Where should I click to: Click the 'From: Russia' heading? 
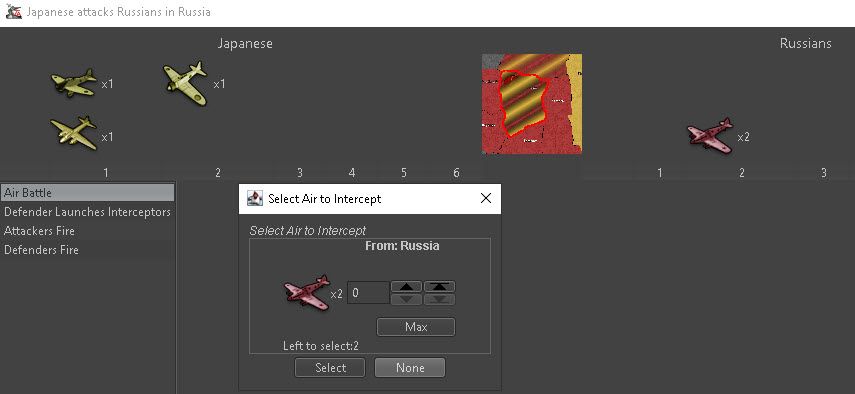[x=402, y=246]
